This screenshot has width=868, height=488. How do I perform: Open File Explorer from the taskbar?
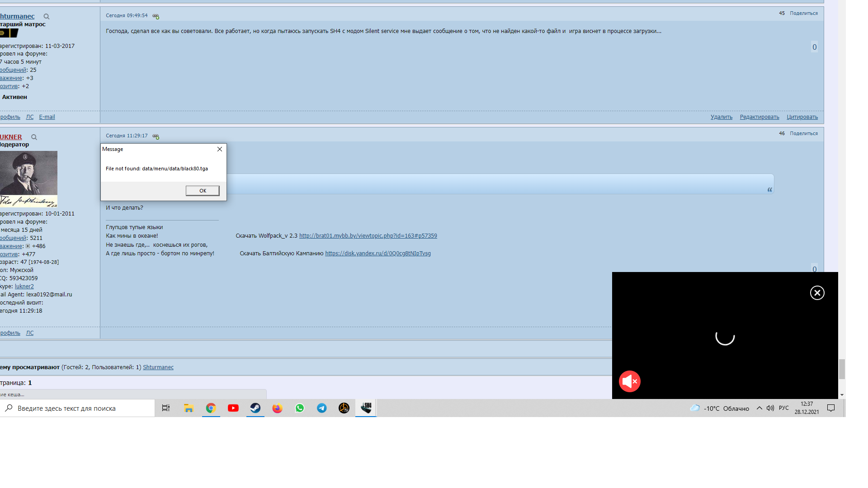point(189,408)
